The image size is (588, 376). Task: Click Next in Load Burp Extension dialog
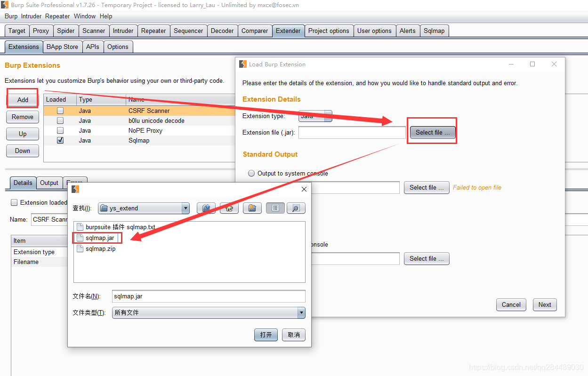(x=545, y=304)
